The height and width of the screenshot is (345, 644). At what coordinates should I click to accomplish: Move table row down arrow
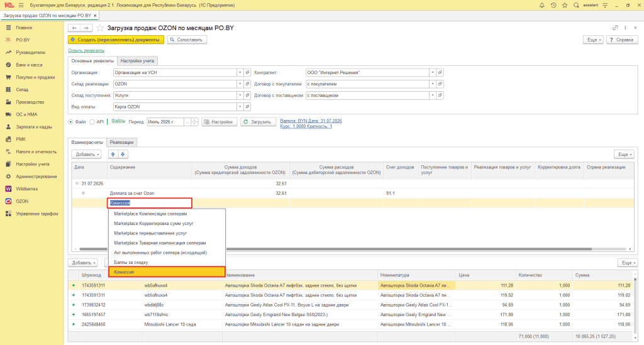(123, 154)
